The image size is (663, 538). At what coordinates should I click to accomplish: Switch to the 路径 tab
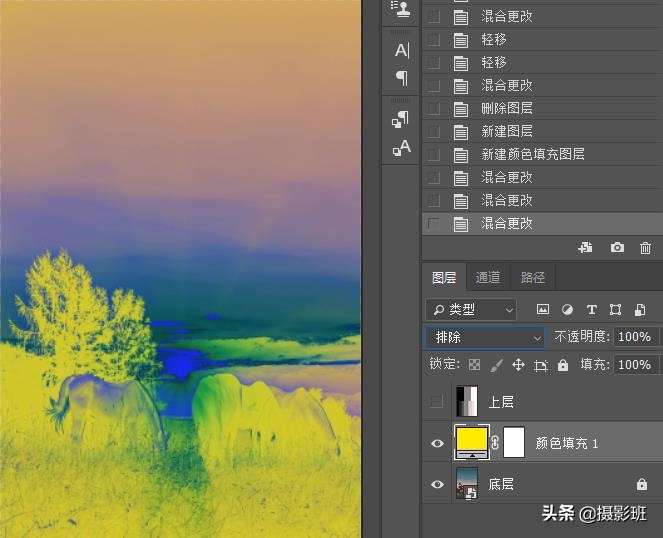point(533,277)
